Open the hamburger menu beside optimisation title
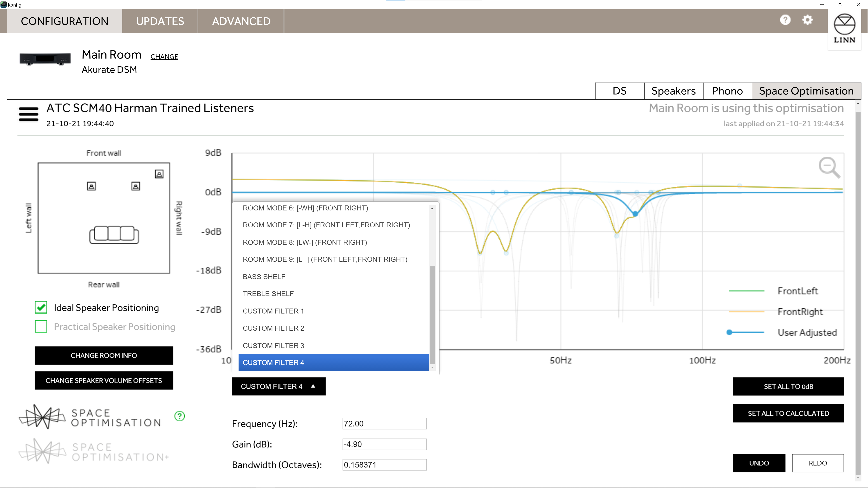 [28, 114]
